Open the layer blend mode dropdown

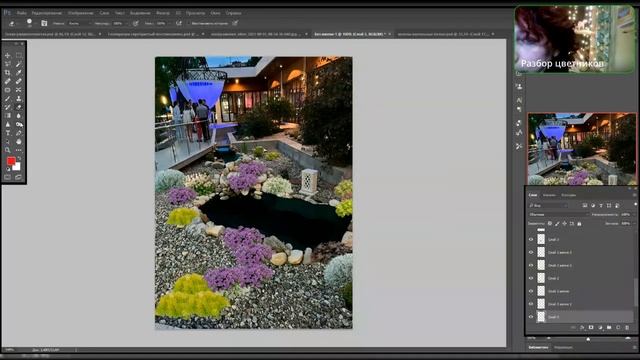[x=559, y=214]
